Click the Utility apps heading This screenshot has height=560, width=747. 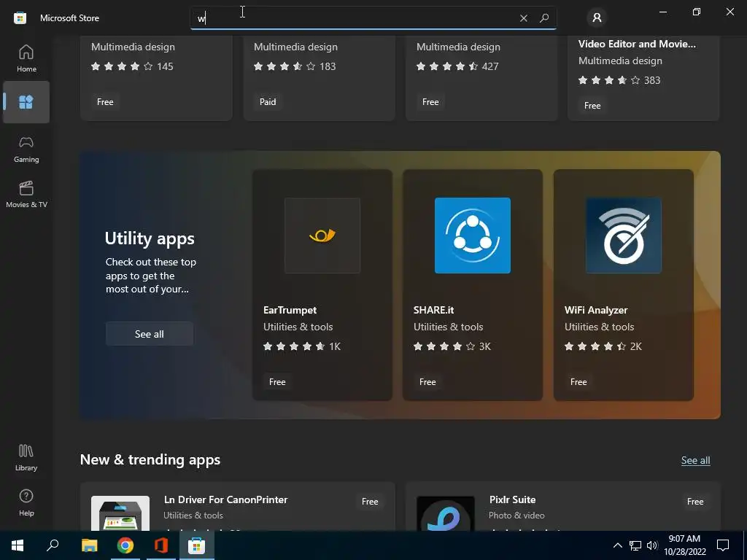coord(150,238)
